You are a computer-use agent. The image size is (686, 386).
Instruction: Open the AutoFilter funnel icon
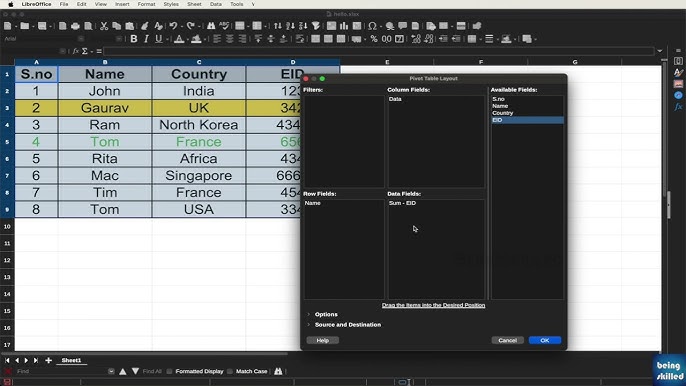[316, 26]
